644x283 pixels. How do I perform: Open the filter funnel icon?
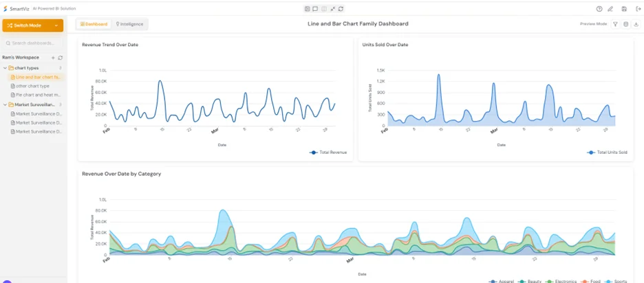coord(615,24)
